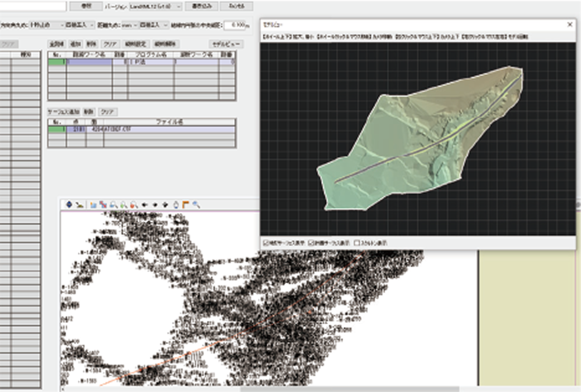This screenshot has width=581, height=392.
Task: Click the horizontal scrollbar below the plan view
Action: pyautogui.click(x=350, y=389)
